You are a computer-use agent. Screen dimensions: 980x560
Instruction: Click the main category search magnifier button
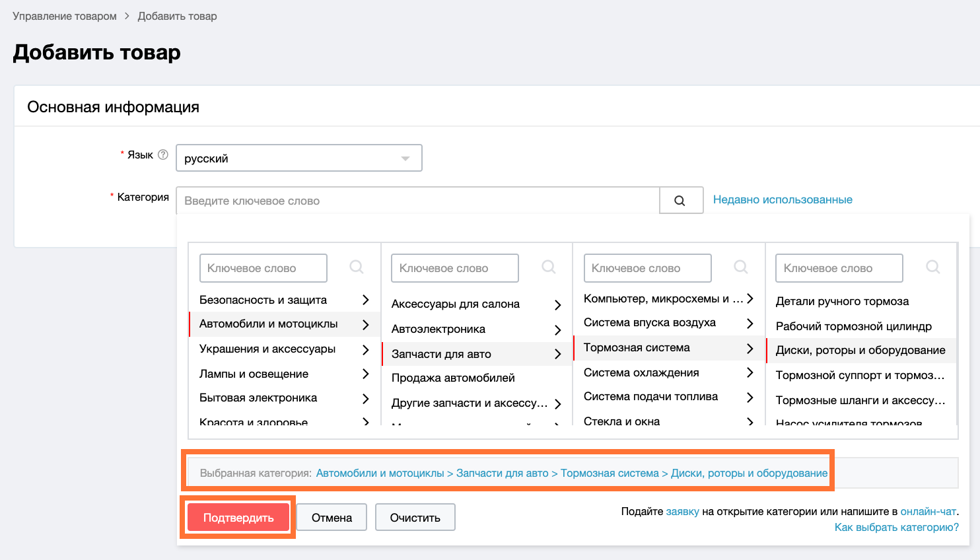(x=681, y=201)
